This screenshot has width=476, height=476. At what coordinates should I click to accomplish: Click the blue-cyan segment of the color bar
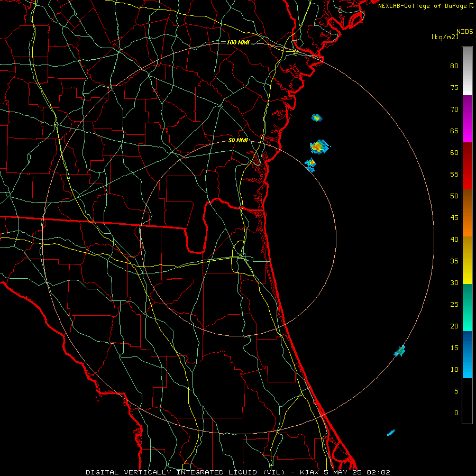coord(467,354)
